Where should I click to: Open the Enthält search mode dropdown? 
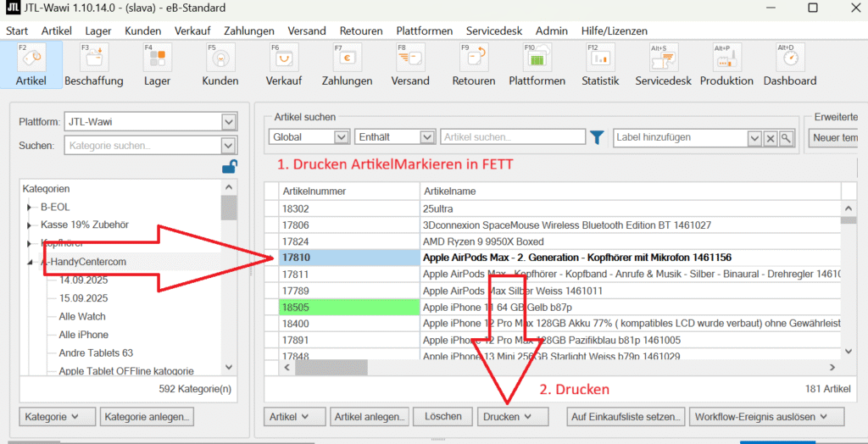[427, 137]
